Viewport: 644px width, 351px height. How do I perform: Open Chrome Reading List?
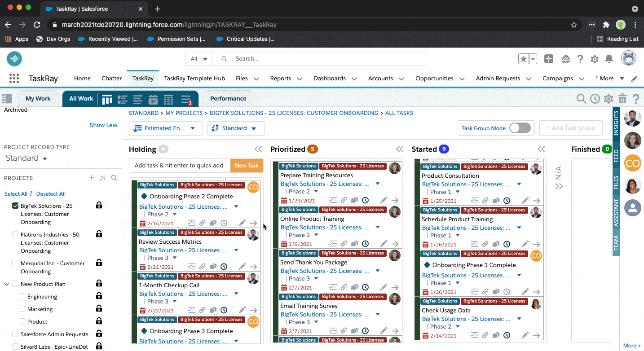click(618, 39)
